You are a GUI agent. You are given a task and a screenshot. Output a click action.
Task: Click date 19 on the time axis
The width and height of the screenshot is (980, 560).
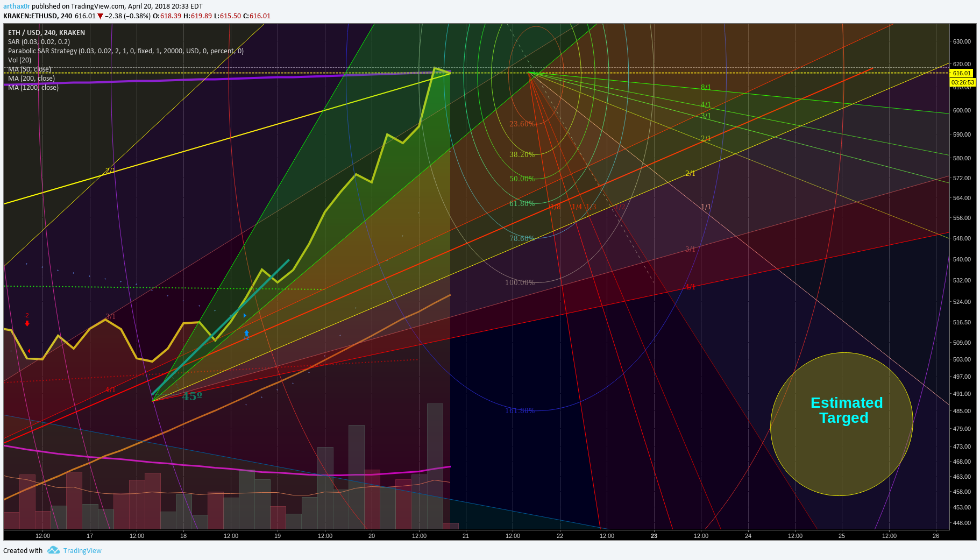(x=278, y=536)
